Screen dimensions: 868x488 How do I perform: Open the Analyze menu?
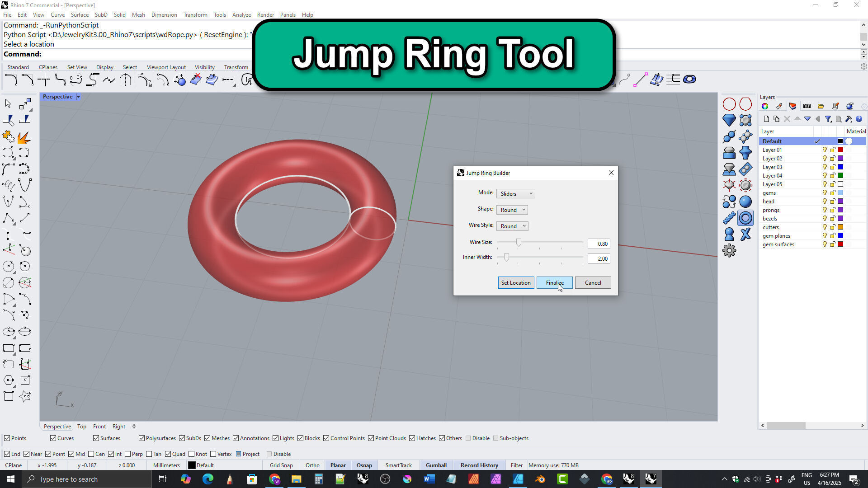[x=241, y=14]
